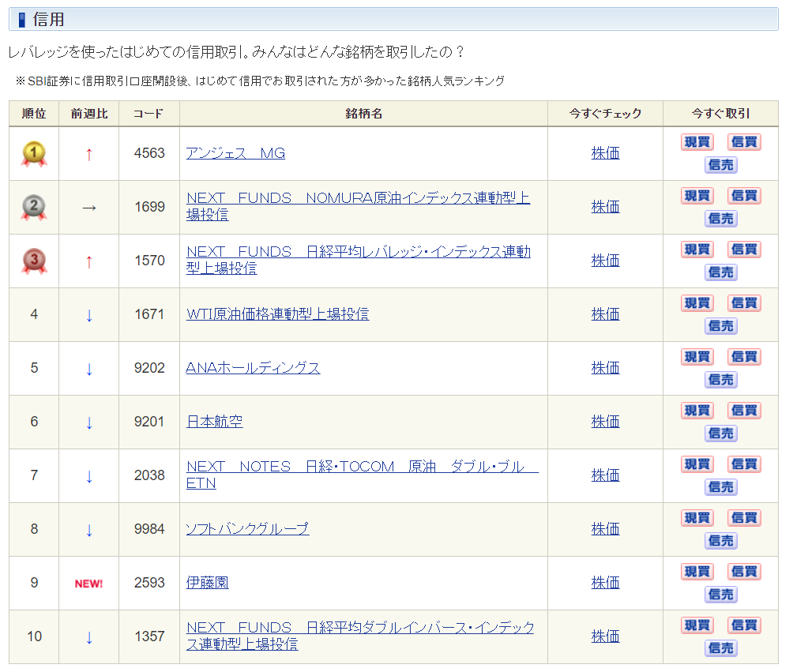Click 信売 button for code 1699 row
793x672 pixels.
click(720, 219)
